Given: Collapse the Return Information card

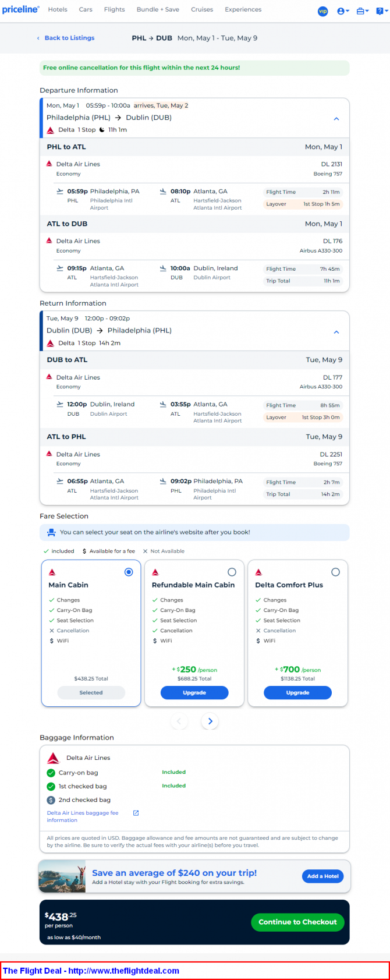Looking at the screenshot, I should (336, 332).
